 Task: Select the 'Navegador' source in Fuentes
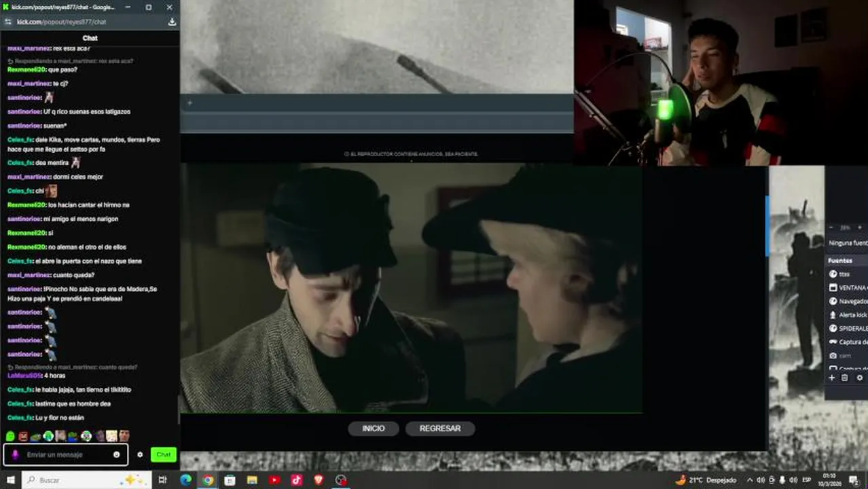(x=847, y=301)
